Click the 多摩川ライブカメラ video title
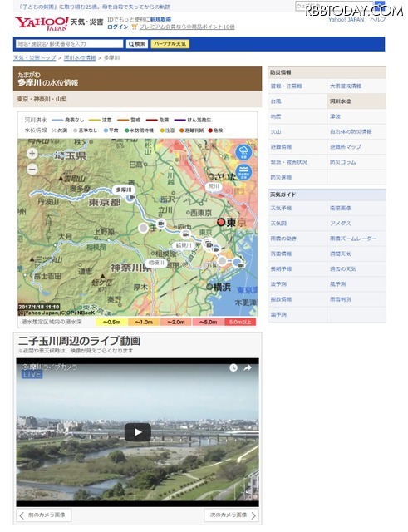 50,367
